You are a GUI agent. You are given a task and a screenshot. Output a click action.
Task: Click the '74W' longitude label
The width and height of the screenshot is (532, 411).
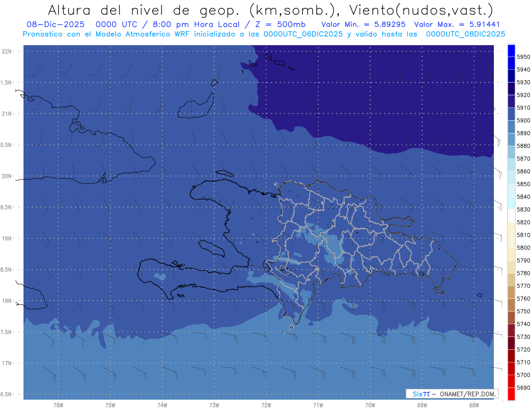tap(162, 405)
